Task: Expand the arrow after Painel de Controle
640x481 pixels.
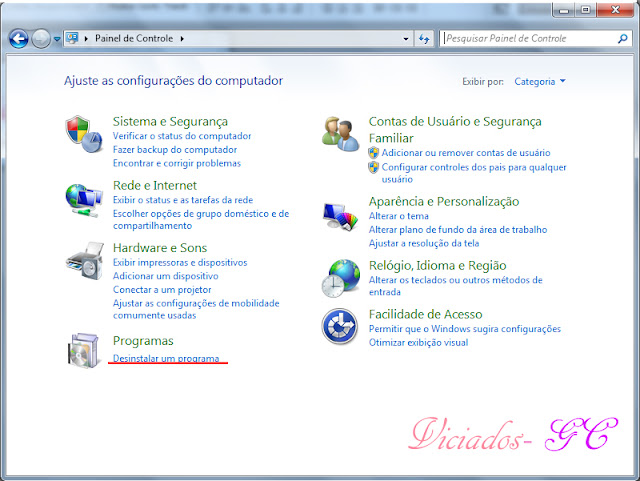Action: coord(182,39)
